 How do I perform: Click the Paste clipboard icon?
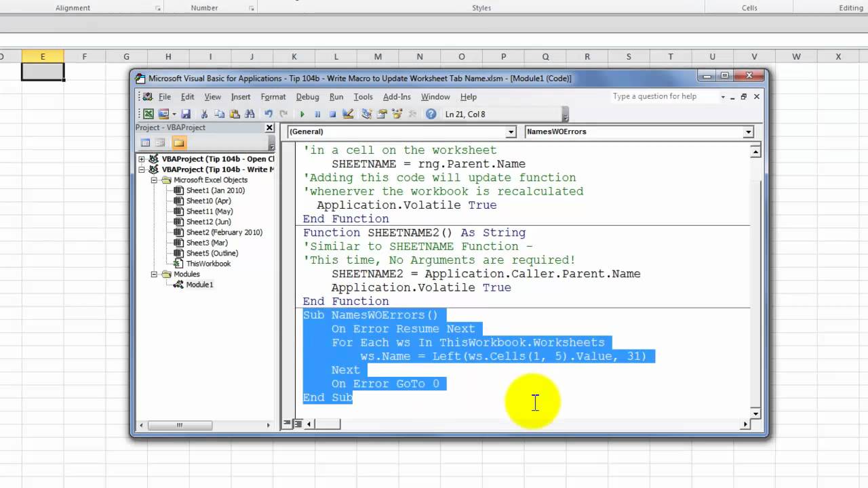pyautogui.click(x=235, y=114)
